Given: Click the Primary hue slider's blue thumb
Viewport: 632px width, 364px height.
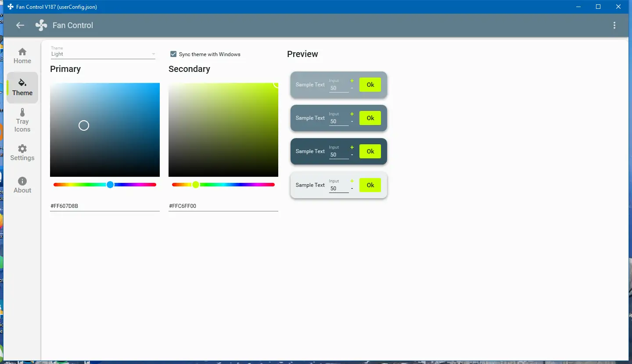Looking at the screenshot, I should [x=110, y=185].
